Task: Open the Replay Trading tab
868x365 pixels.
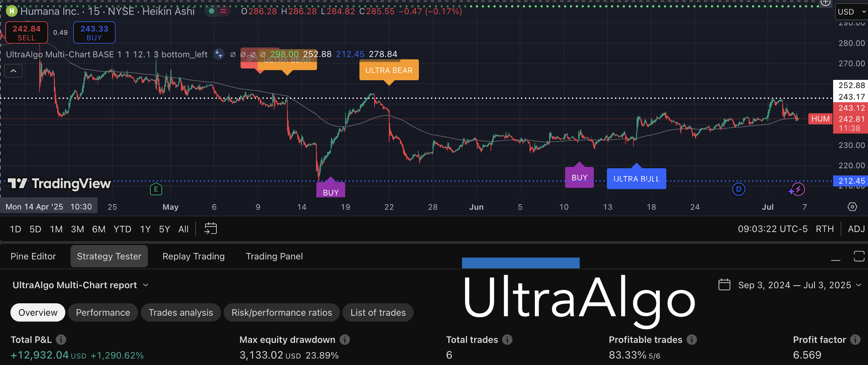Action: (x=194, y=256)
